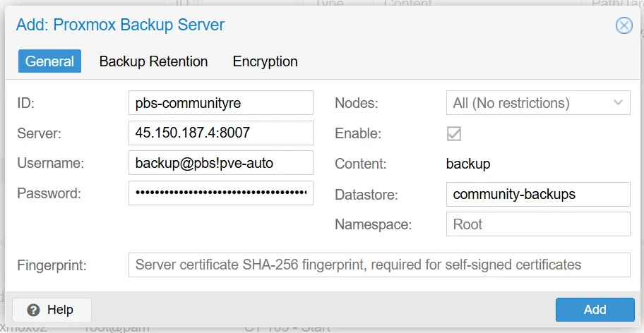Click the 'Password:' label

tap(49, 193)
